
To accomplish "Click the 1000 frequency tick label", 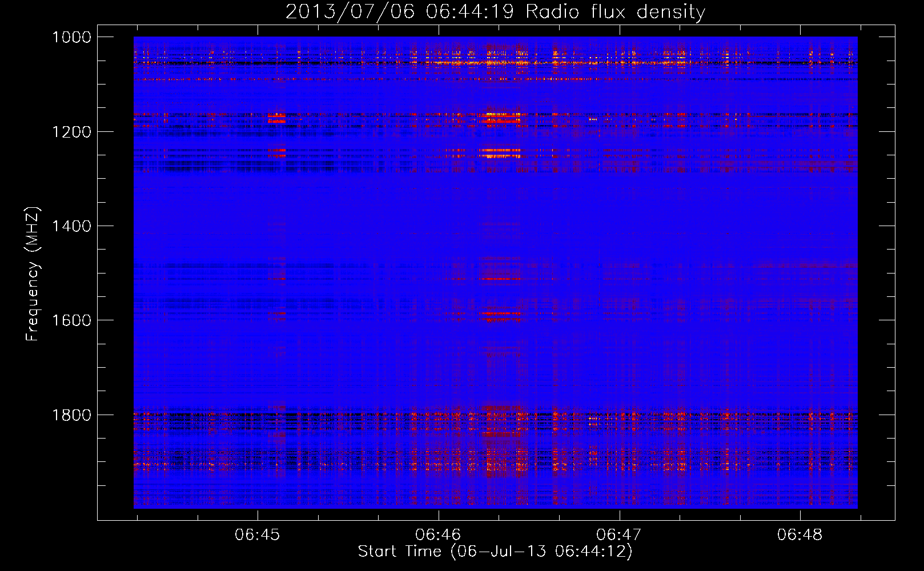I will tap(71, 37).
